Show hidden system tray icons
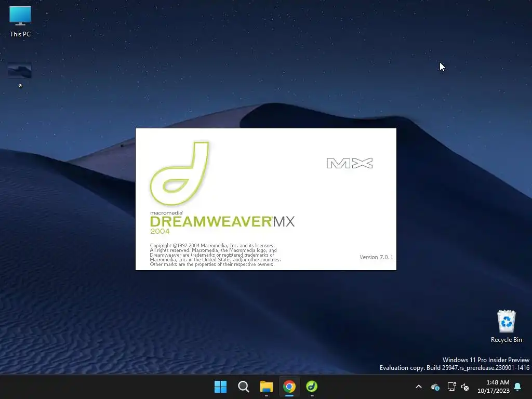 [419, 387]
